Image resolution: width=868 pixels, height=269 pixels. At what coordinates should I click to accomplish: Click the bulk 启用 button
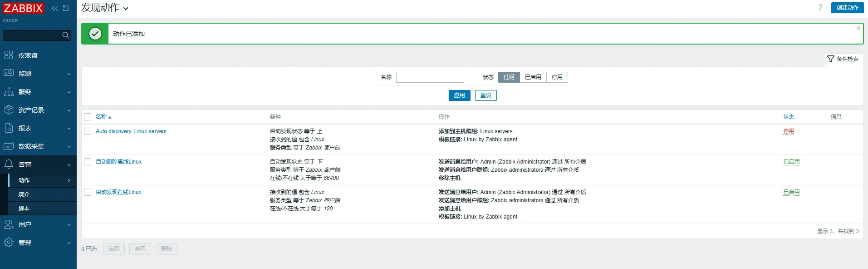[x=114, y=249]
